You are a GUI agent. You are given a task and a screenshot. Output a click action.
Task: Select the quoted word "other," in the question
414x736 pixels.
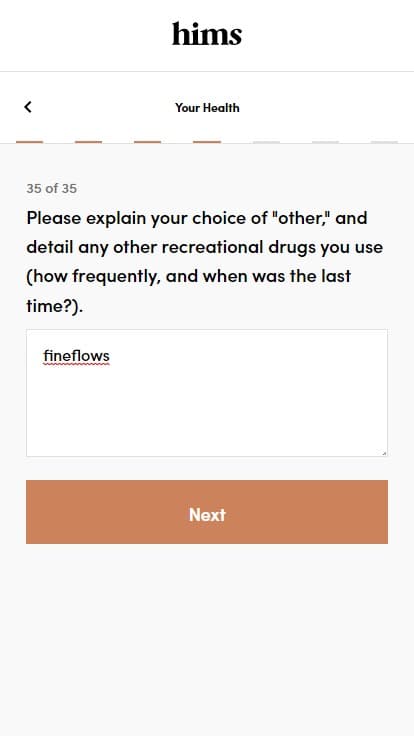click(x=299, y=218)
